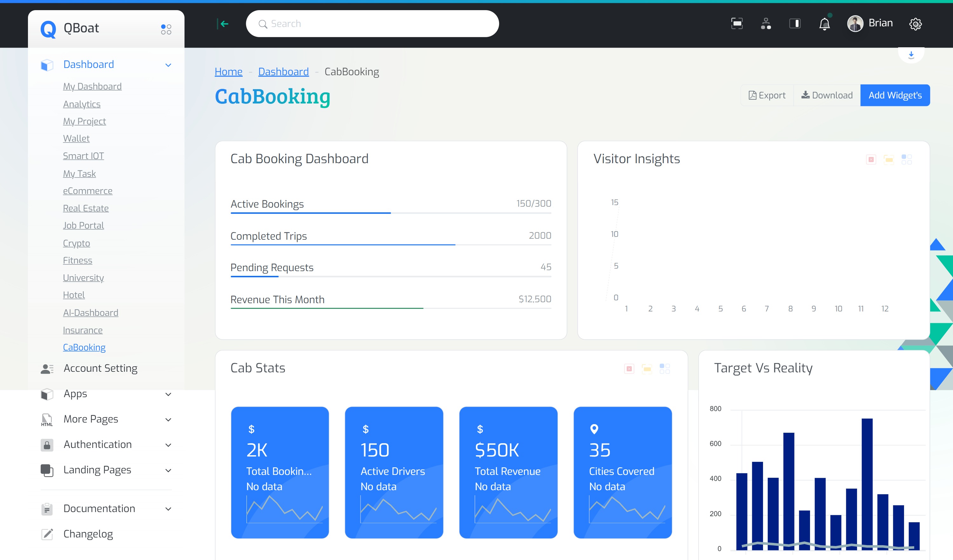Click the Landing Pages layers icon
Viewport: 953px width, 560px height.
[x=47, y=470]
